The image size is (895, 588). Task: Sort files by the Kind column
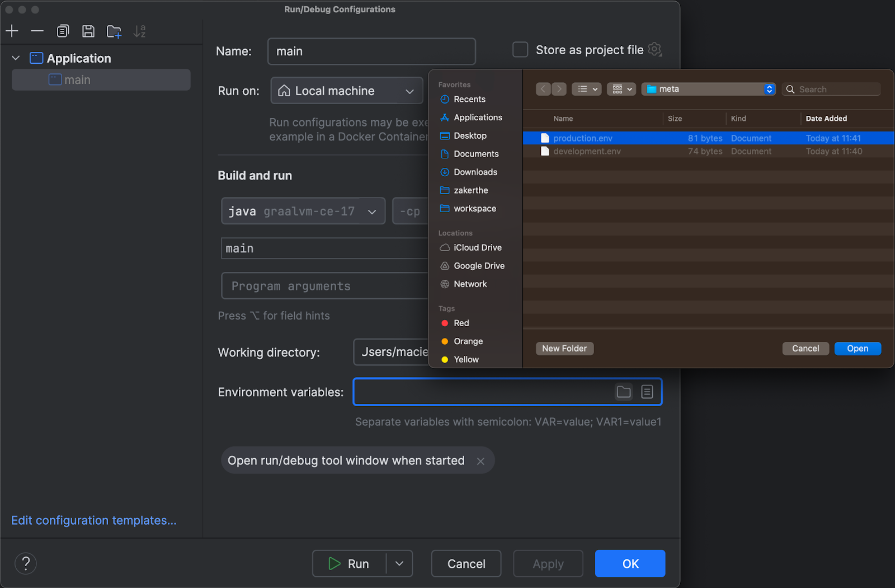pos(738,119)
